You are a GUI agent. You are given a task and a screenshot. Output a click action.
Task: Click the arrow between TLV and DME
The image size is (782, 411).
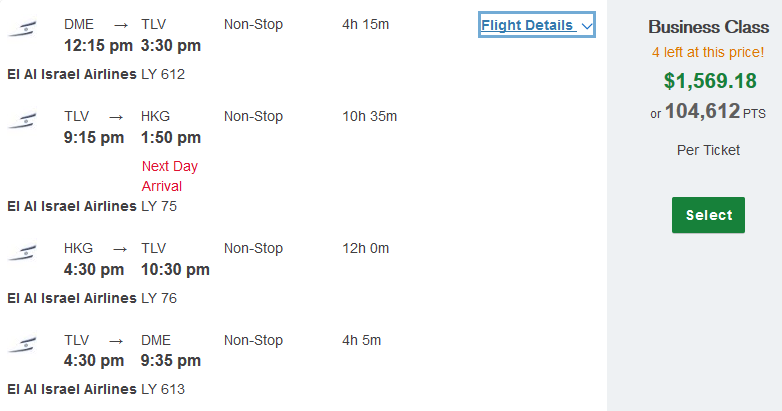point(116,341)
